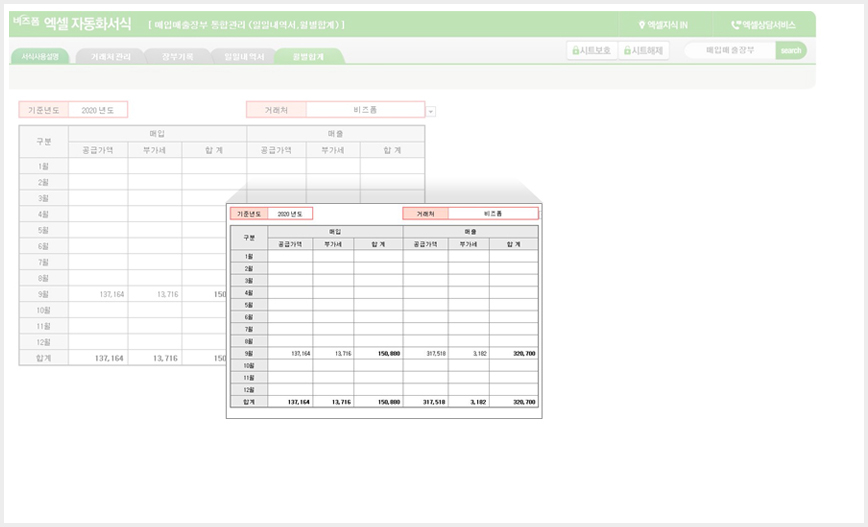Click the 시트해제 unlock button
Viewport: 868px width, 527px height.
click(643, 50)
